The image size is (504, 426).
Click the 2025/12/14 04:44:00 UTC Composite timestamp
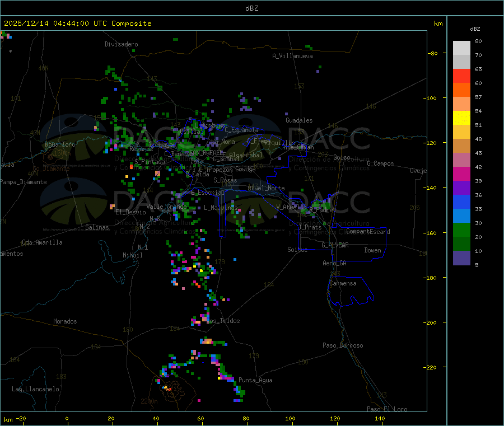click(77, 24)
